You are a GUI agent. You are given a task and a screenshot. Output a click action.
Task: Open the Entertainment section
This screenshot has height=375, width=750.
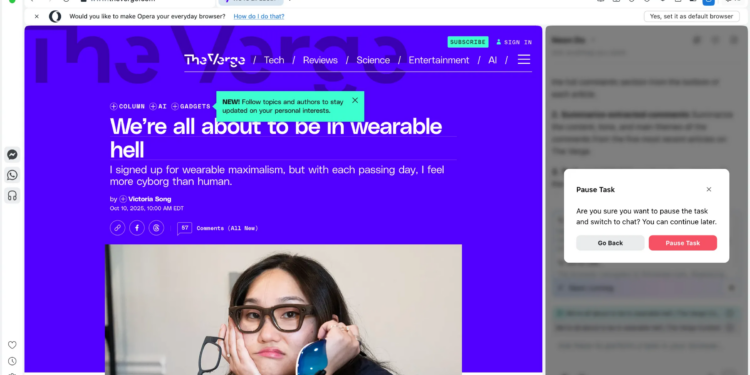click(439, 60)
